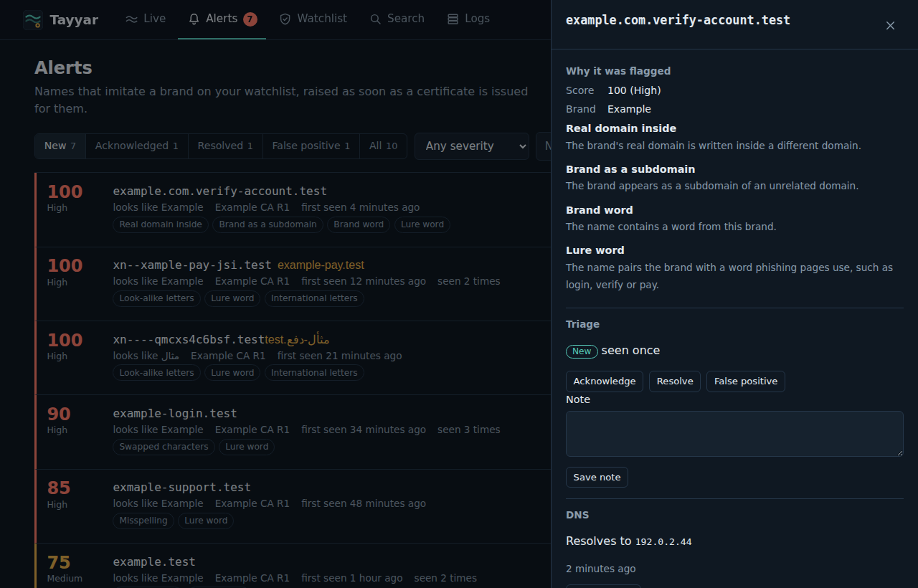Click the score 85 on exmaple-support row
This screenshot has height=588, width=918.
59,488
